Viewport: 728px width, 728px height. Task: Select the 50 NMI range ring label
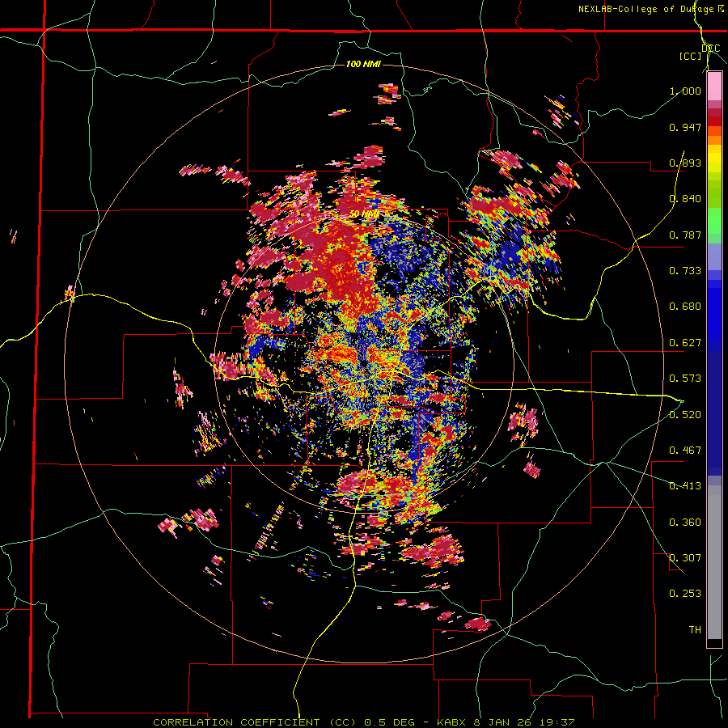(x=364, y=214)
